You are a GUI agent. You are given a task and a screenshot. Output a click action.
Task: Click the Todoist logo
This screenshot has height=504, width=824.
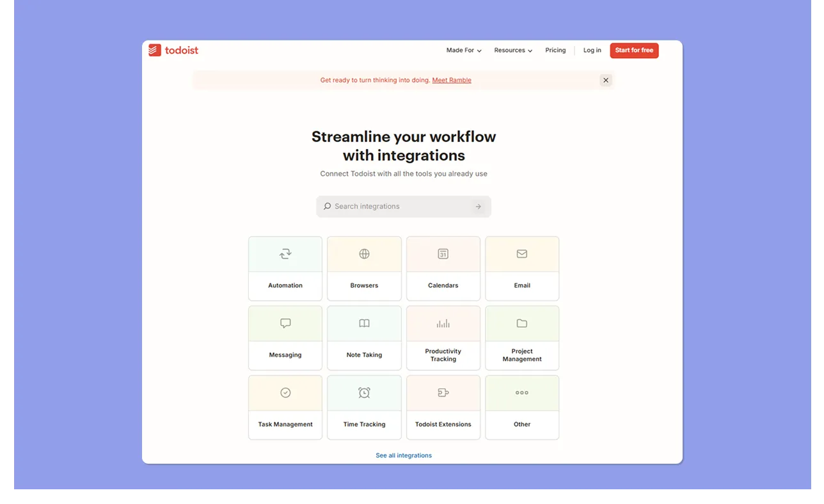(173, 50)
